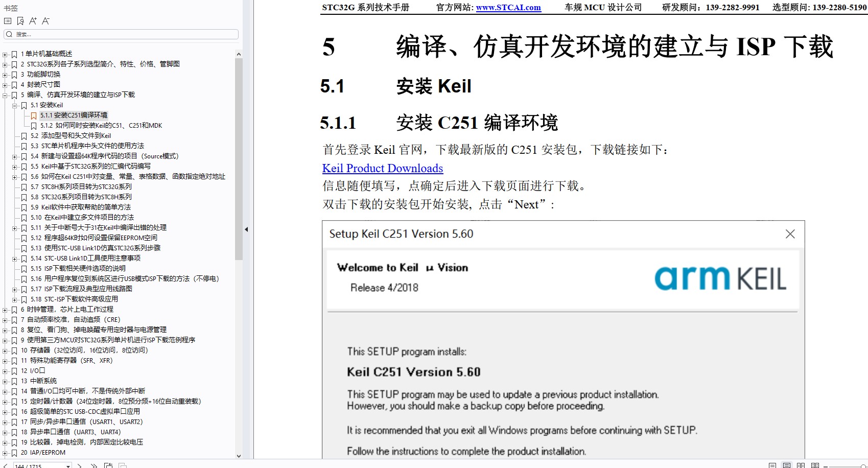Click the locate current bookmark icon
This screenshot has height=468, width=868.
coord(20,21)
